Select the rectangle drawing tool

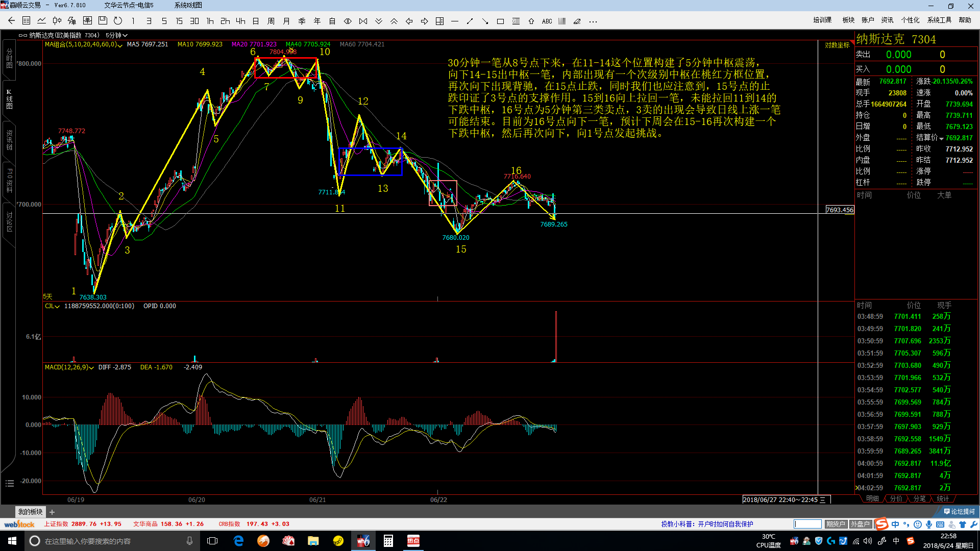click(x=500, y=21)
